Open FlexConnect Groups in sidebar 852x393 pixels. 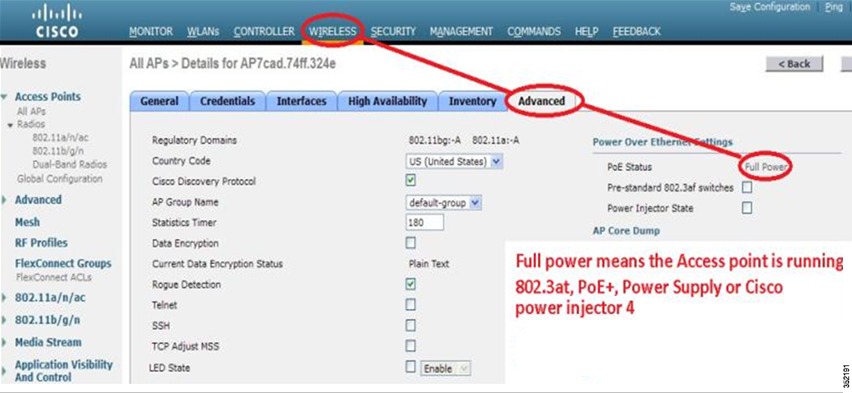click(63, 264)
